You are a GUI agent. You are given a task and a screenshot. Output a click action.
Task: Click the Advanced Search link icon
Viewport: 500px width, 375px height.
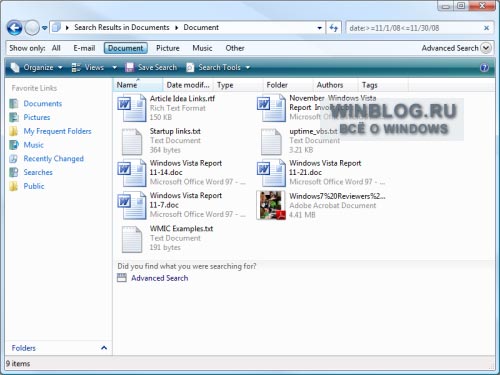tap(122, 278)
